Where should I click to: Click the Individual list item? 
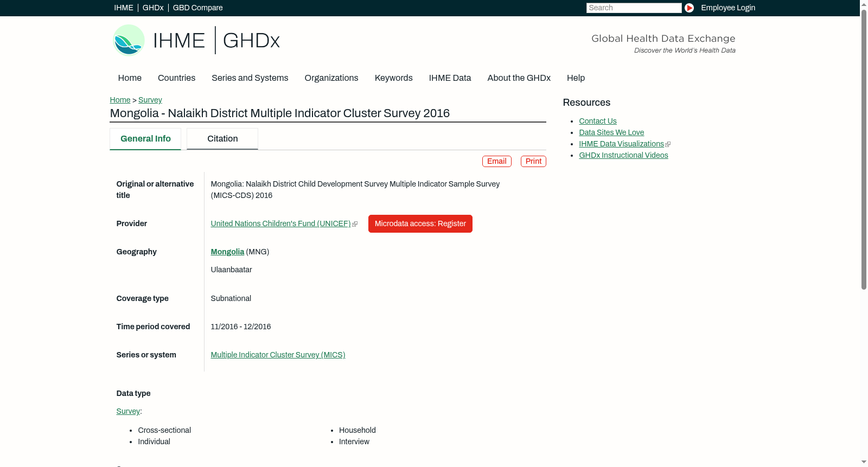[x=154, y=442]
